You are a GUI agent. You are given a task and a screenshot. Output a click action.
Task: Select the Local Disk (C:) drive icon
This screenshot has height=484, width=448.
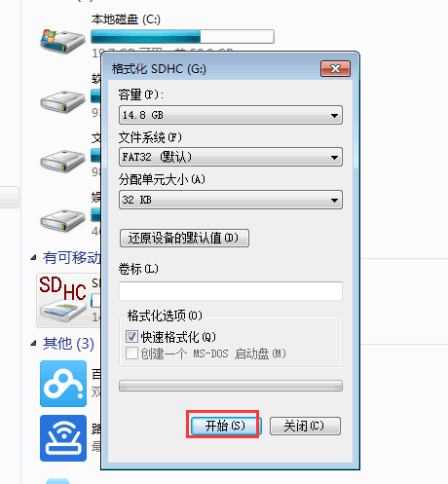62,41
